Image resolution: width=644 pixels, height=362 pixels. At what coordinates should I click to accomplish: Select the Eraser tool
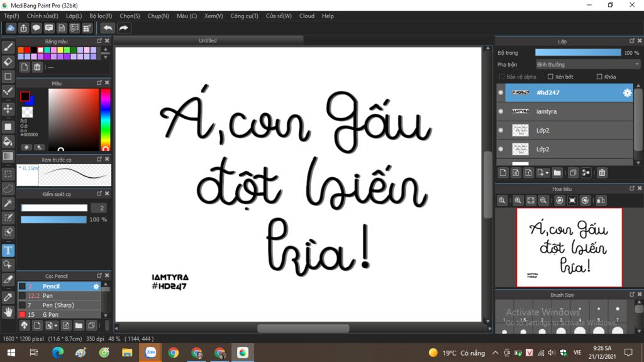tap(8, 62)
